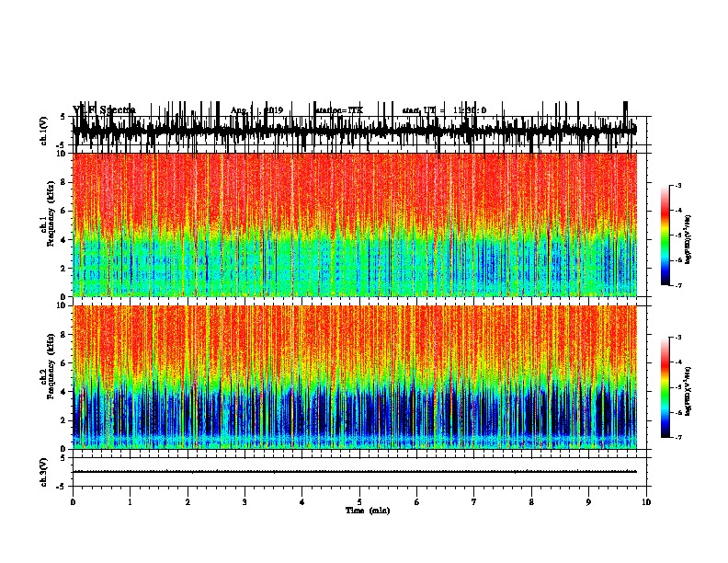Click the ch.1 colorbar log(PSD) unit label

[x=688, y=239]
